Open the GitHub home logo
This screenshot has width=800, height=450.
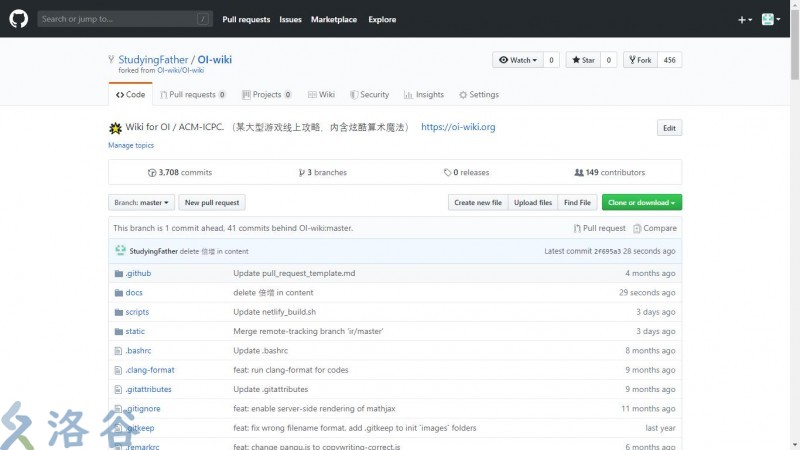[18, 19]
